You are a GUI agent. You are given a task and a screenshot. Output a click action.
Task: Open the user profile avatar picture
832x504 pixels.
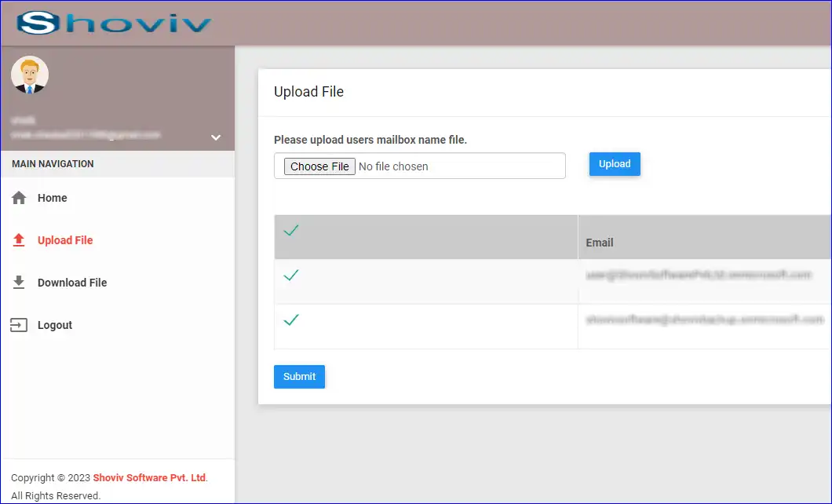(x=30, y=75)
